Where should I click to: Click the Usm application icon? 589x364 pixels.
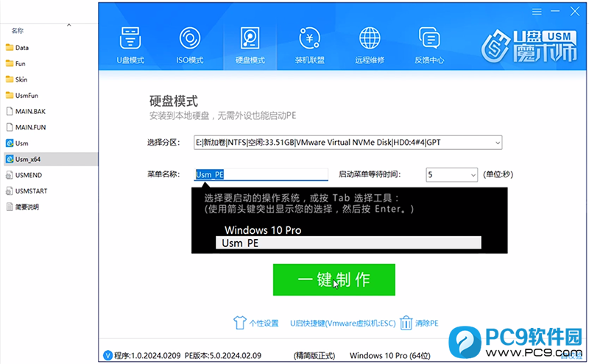coord(10,143)
